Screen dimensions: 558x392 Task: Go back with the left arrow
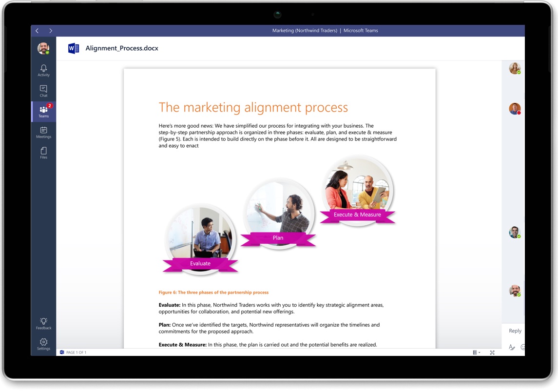point(37,31)
